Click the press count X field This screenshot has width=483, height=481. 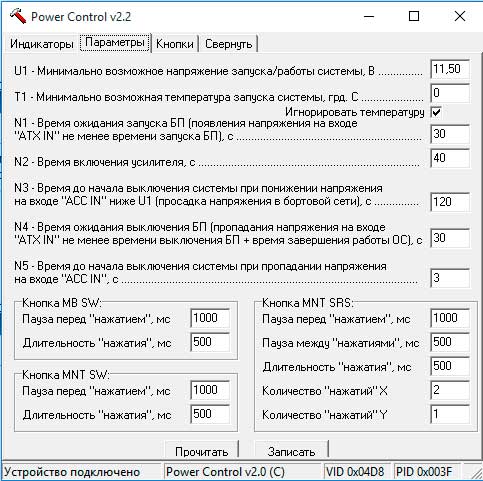coord(450,390)
